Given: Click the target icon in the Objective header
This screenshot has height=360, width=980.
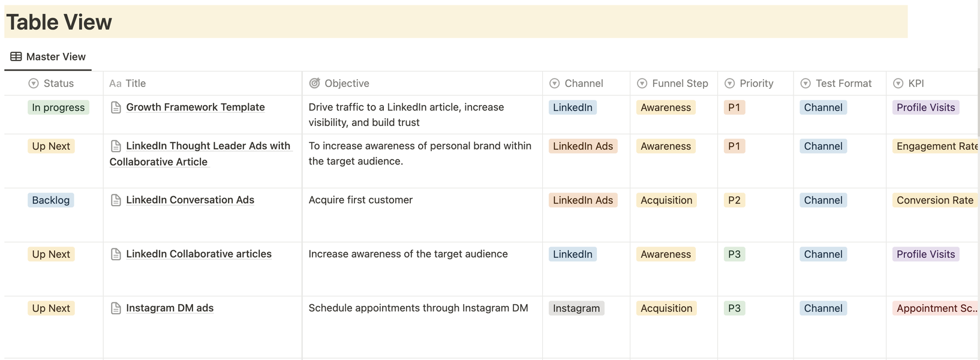Looking at the screenshot, I should [314, 83].
